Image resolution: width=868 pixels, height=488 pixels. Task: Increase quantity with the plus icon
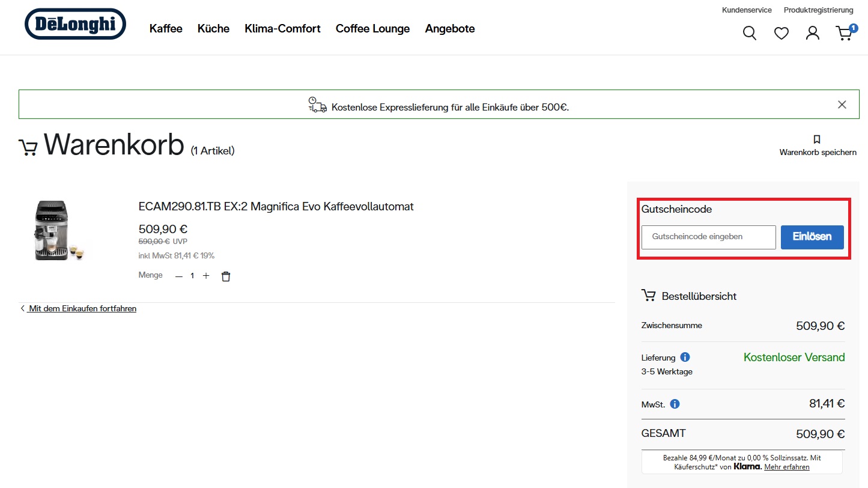point(206,276)
